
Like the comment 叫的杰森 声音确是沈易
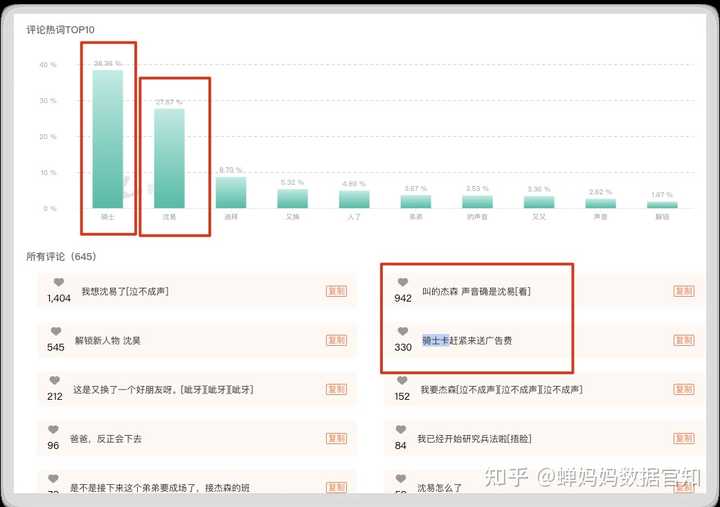coord(403,282)
